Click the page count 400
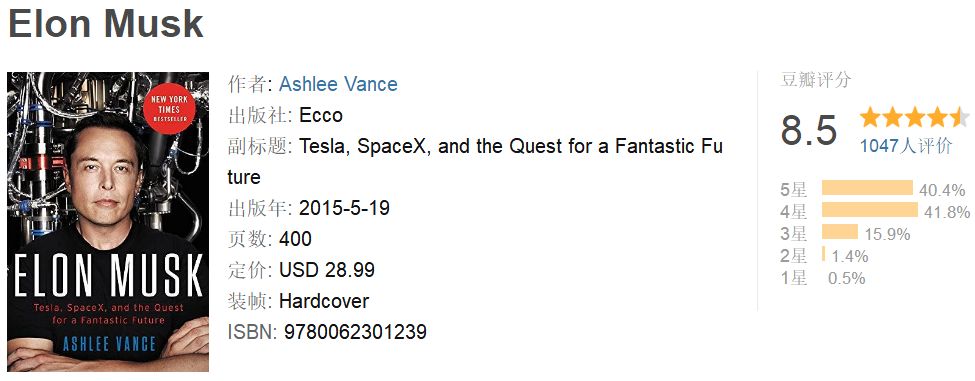This screenshot has height=381, width=975. 295,239
